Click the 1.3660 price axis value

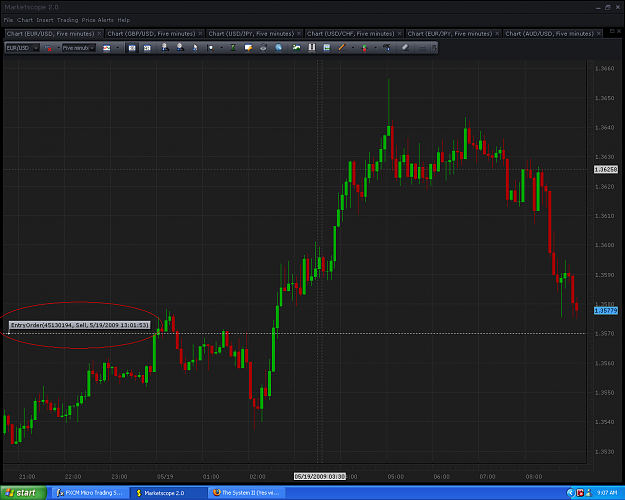point(605,69)
